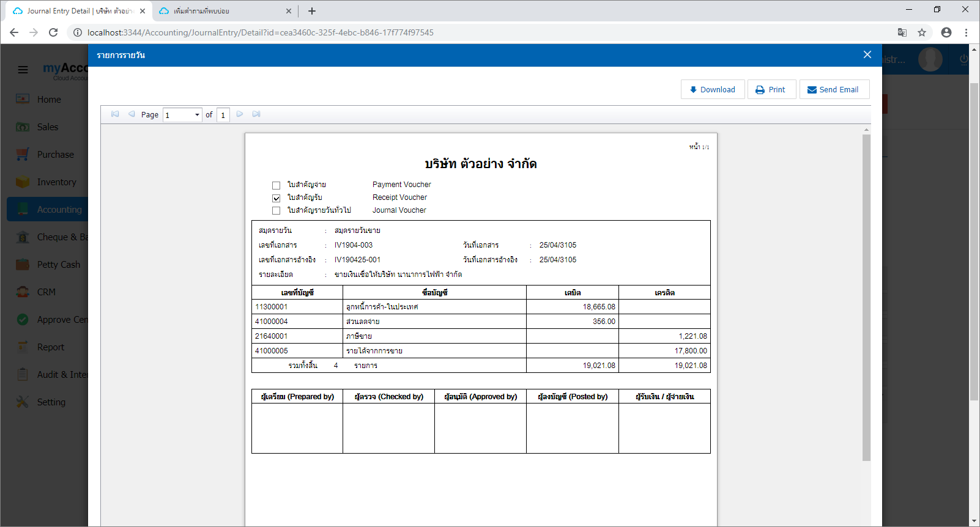Click the user avatar in header
The height and width of the screenshot is (527, 980).
click(930, 59)
